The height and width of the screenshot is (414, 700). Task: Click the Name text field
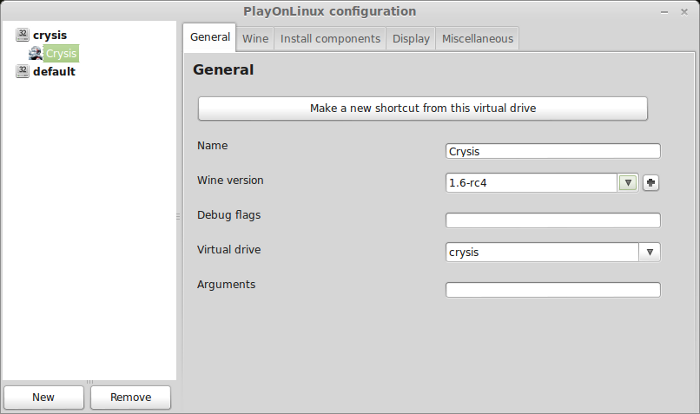click(553, 151)
